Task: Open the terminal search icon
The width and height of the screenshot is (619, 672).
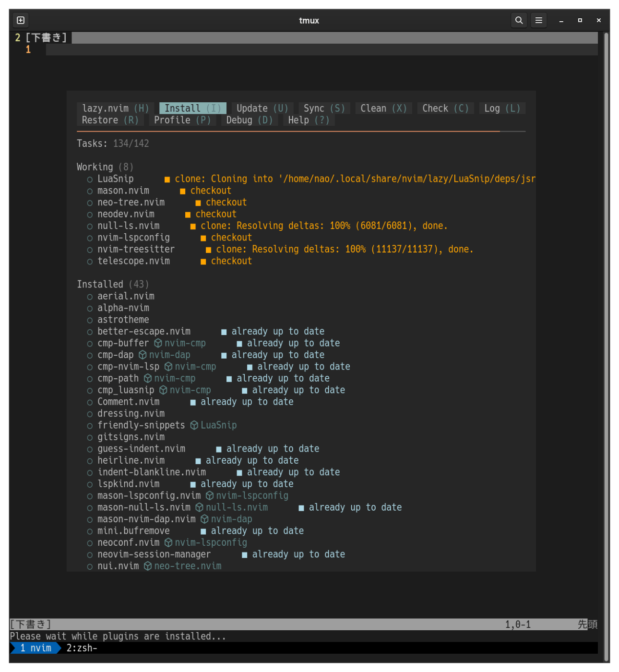Action: pyautogui.click(x=519, y=20)
